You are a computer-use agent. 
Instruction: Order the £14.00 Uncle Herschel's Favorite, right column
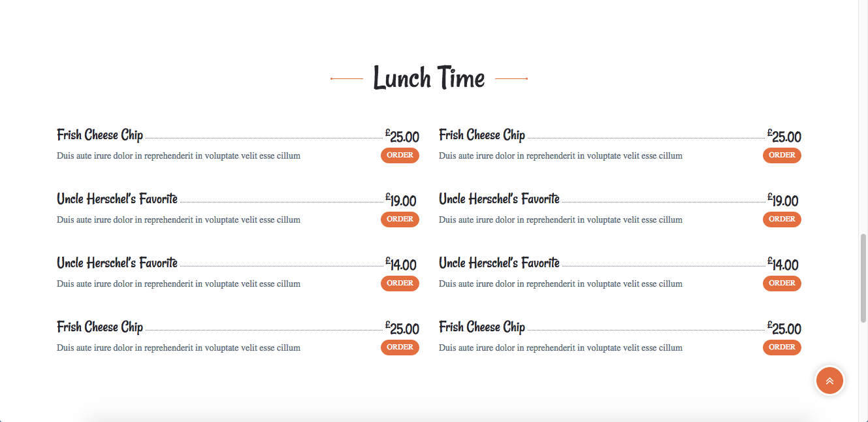[x=782, y=284]
